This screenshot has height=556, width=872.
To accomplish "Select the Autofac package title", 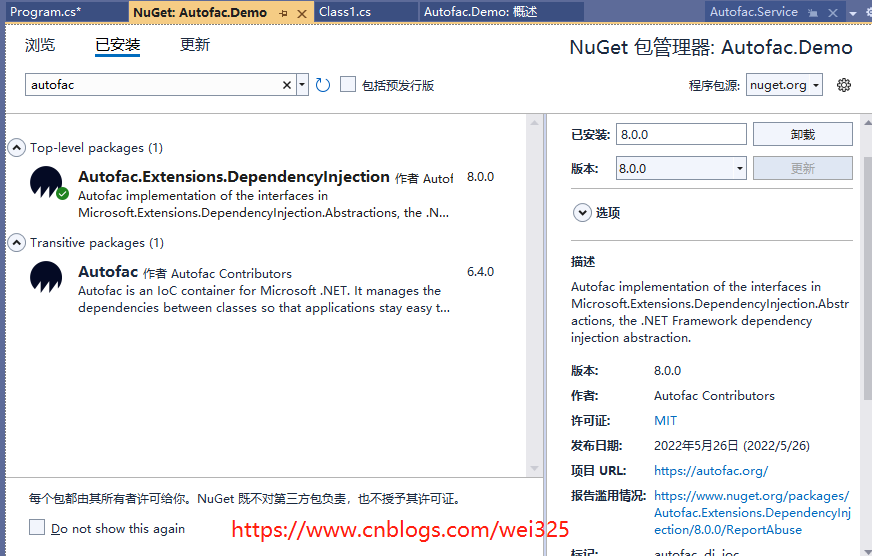I will (x=108, y=272).
